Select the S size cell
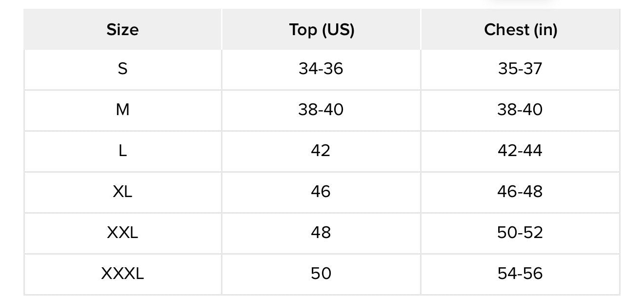644x299 pixels. pos(122,69)
